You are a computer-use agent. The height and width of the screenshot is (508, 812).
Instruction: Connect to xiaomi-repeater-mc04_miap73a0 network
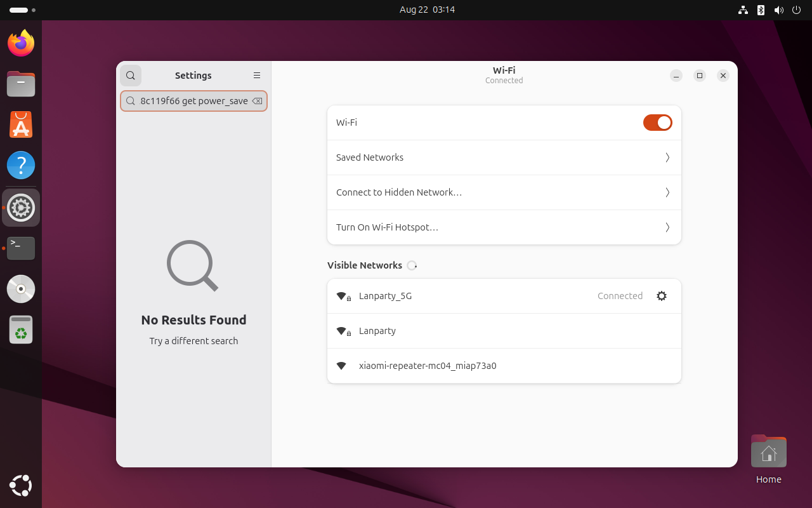pos(504,366)
